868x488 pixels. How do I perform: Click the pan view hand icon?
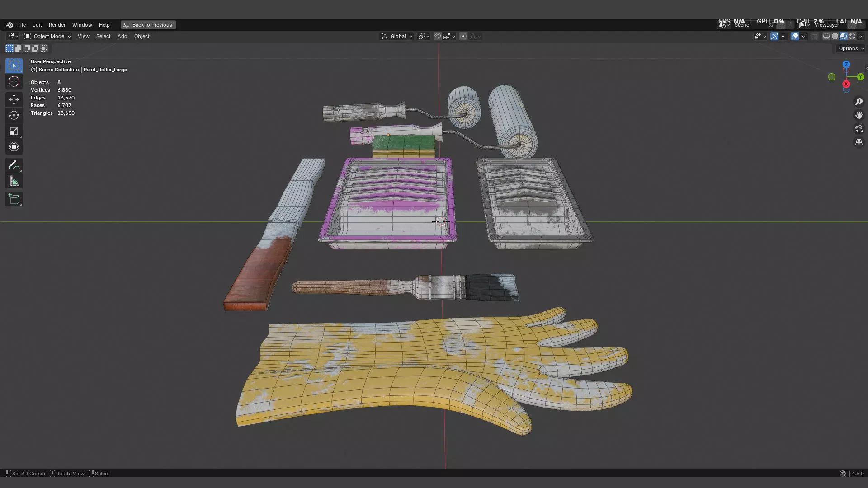point(859,115)
